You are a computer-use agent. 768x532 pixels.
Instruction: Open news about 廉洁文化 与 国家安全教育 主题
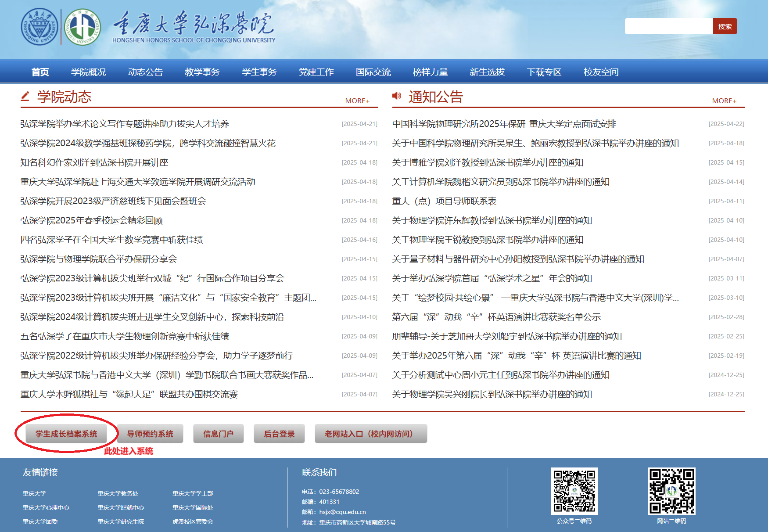169,298
